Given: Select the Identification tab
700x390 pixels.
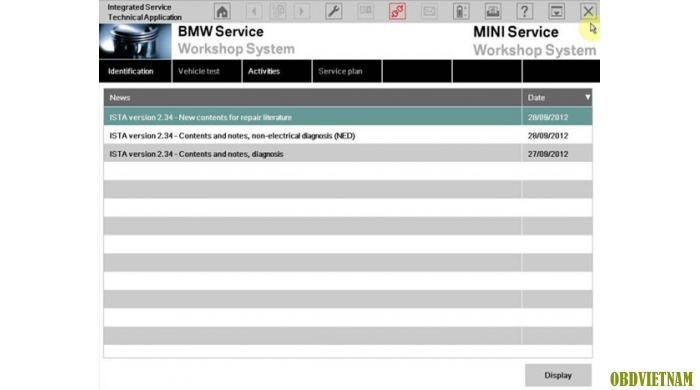Looking at the screenshot, I should 135,71.
